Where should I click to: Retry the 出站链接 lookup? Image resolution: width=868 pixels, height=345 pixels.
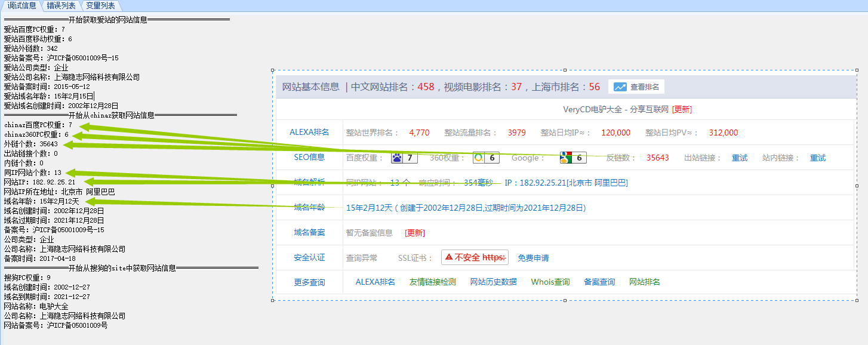point(740,158)
